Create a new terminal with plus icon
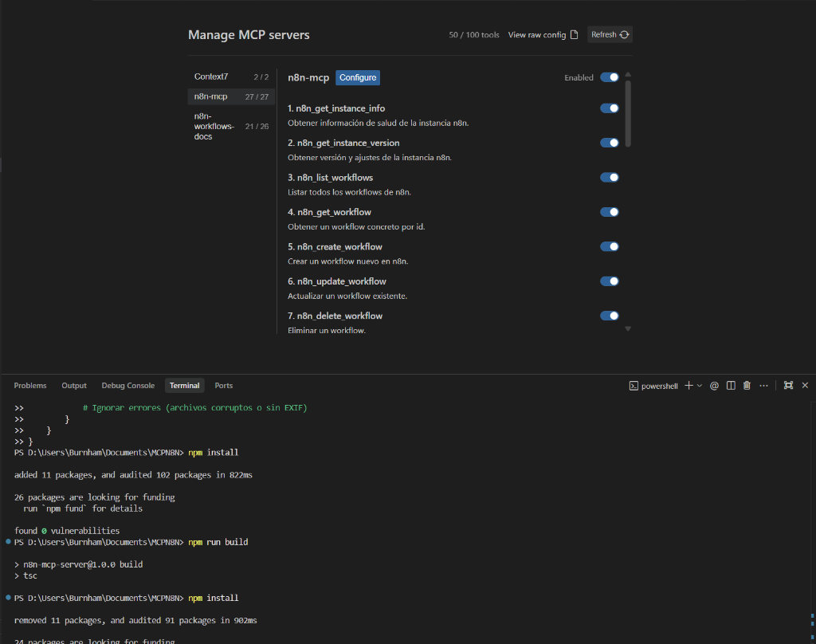 click(688, 386)
